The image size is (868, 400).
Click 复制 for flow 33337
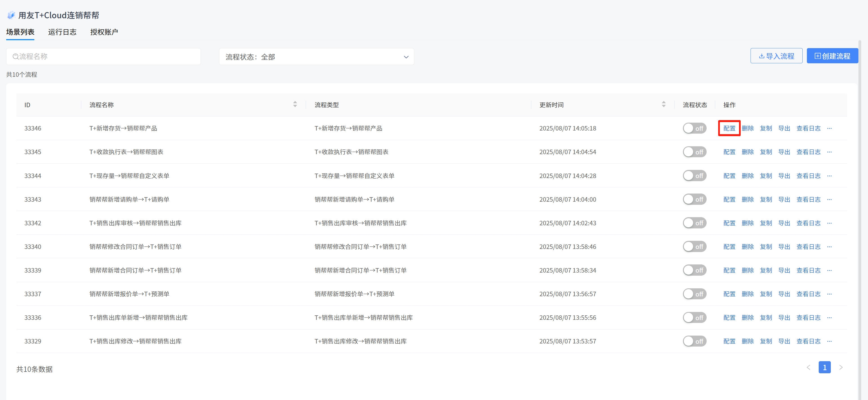[x=765, y=294]
